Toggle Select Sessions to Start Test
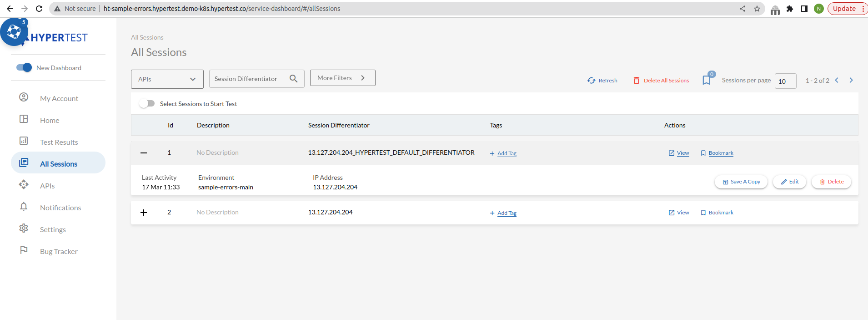 [x=147, y=104]
